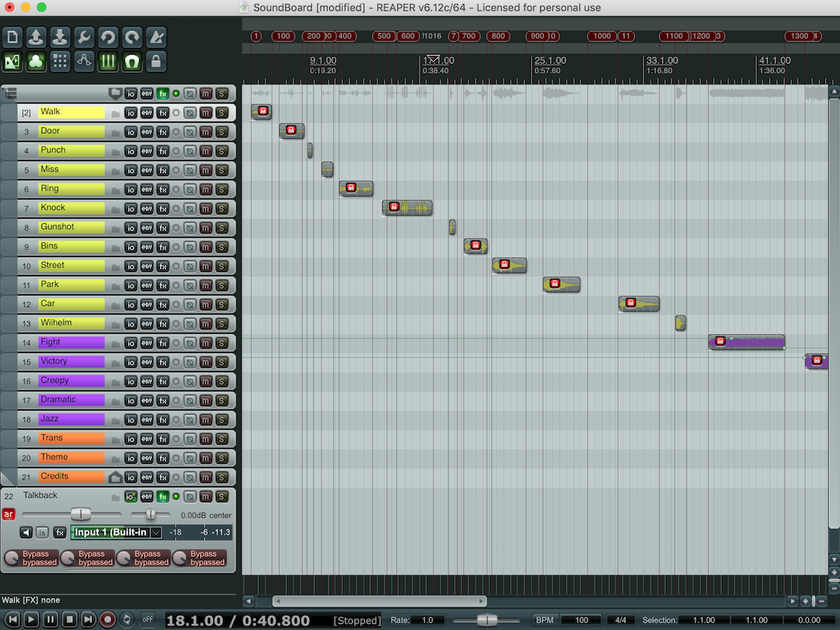Show envelopes for the Punch track
This screenshot has width=840, height=630.
click(146, 151)
